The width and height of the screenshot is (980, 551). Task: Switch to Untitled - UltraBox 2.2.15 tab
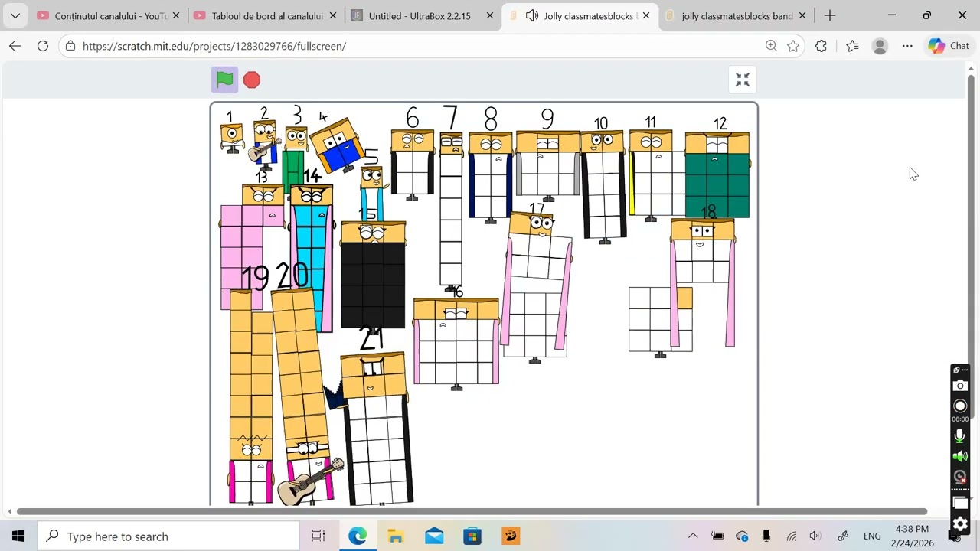(422, 15)
